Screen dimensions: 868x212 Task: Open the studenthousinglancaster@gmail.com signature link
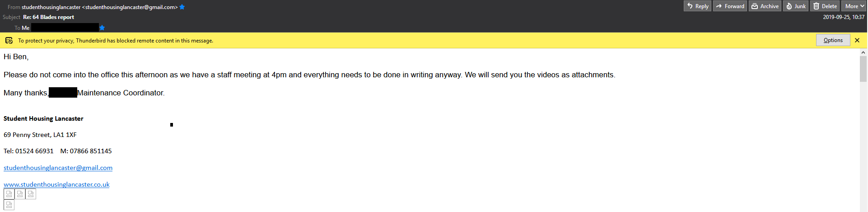tap(58, 168)
